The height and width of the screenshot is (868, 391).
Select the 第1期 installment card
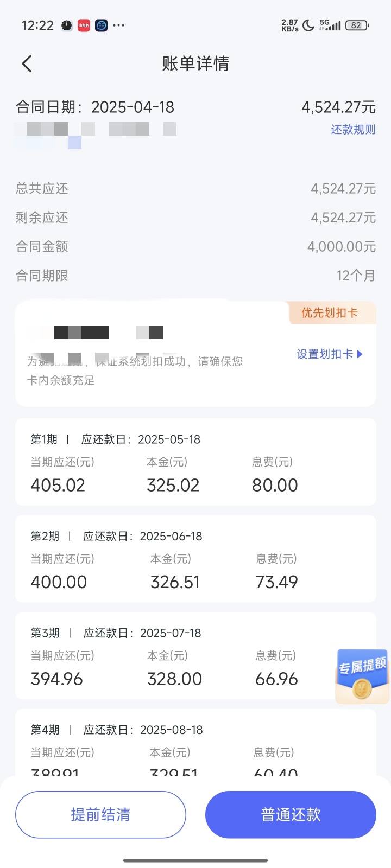[x=195, y=462]
